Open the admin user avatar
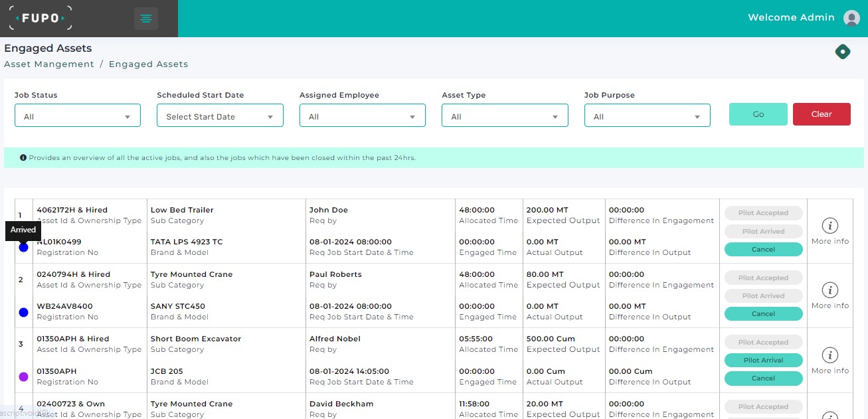The image size is (868, 419). (x=851, y=18)
